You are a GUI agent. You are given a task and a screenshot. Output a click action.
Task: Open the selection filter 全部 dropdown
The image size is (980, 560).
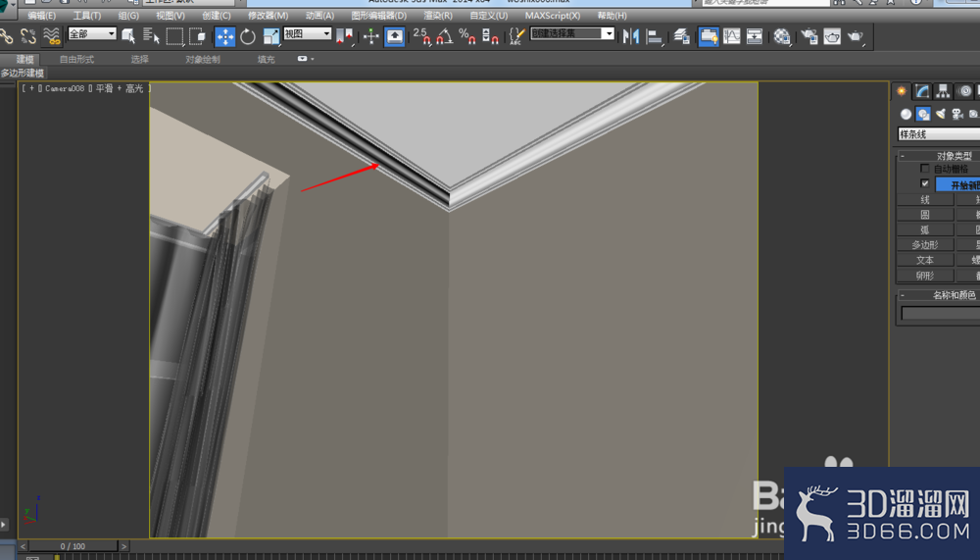(x=92, y=33)
